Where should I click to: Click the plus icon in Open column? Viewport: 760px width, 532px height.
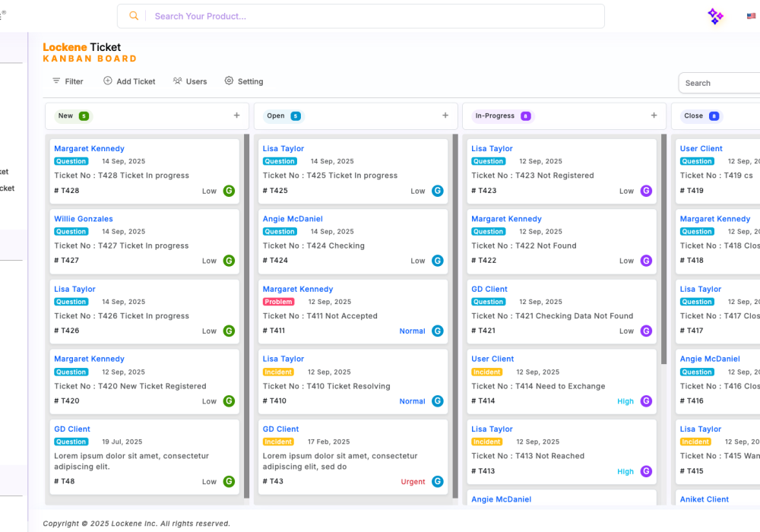coord(445,116)
